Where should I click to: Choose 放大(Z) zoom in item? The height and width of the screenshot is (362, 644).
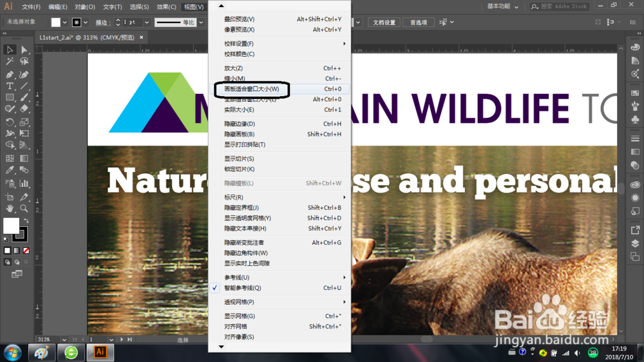click(279, 68)
